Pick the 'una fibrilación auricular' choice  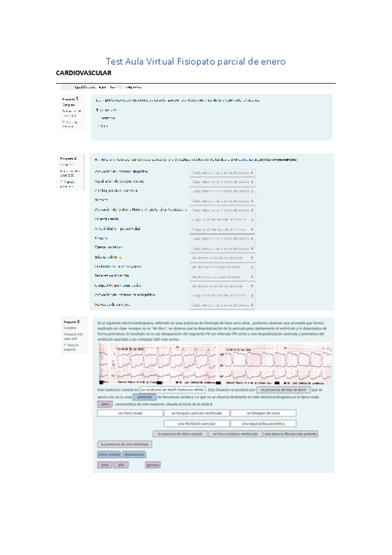click(197, 423)
